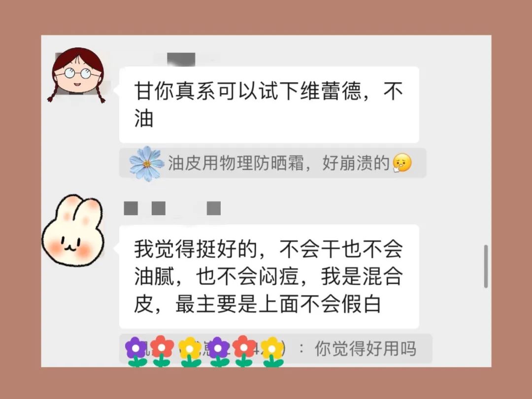This screenshot has height=399, width=532.
Task: Click the text 不会假白 in second bubble
Action: tap(340, 303)
